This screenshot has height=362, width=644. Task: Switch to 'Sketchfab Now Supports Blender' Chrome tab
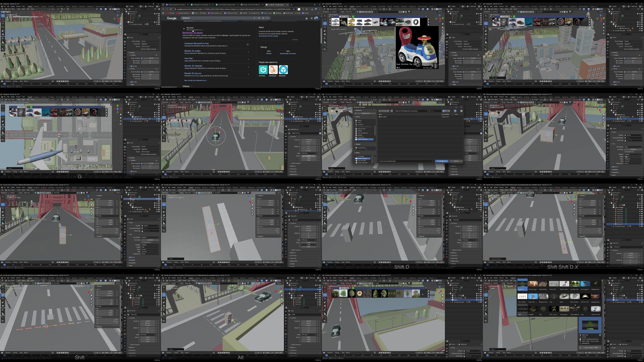tap(227, 5)
